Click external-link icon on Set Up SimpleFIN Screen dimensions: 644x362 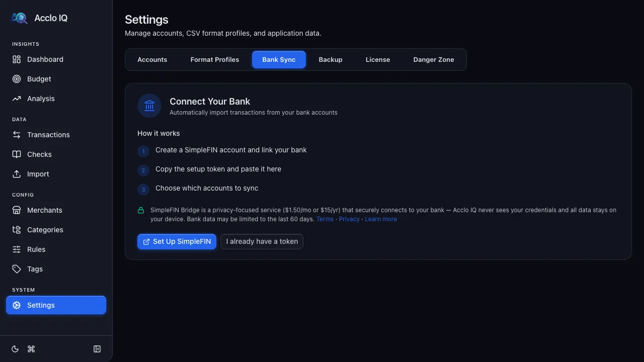[x=146, y=242]
